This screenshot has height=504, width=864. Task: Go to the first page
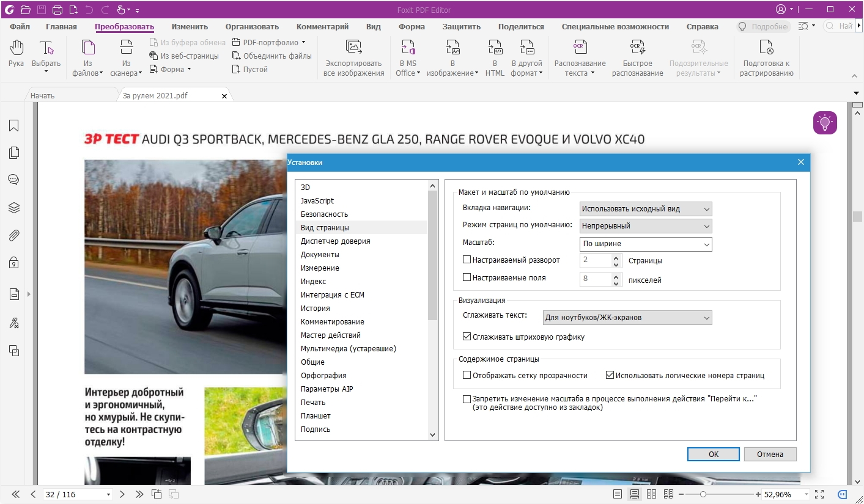click(16, 494)
